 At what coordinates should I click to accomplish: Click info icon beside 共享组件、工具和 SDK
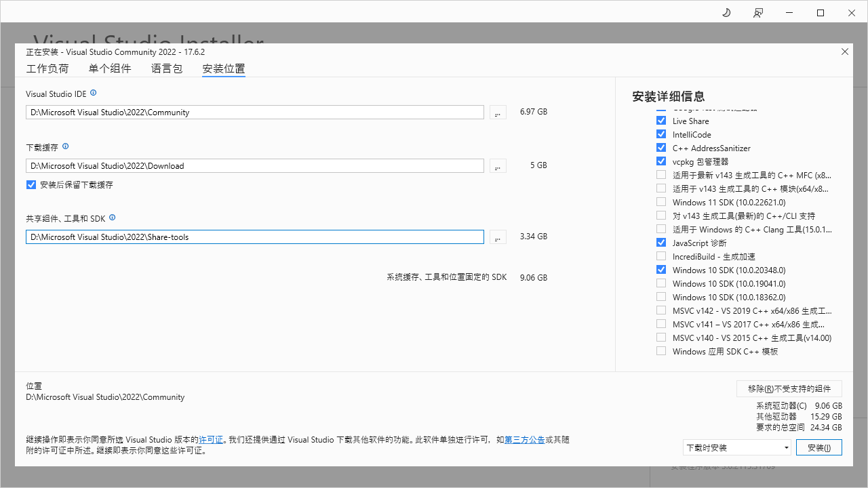tap(113, 218)
